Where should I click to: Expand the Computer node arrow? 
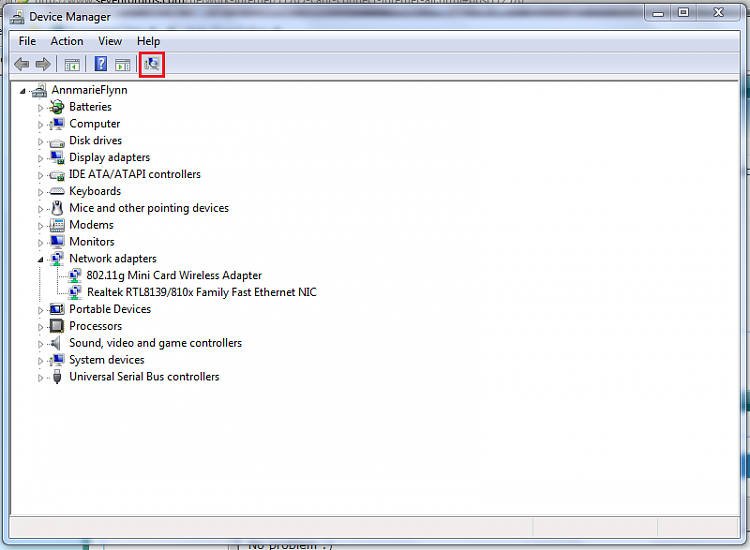pos(40,125)
